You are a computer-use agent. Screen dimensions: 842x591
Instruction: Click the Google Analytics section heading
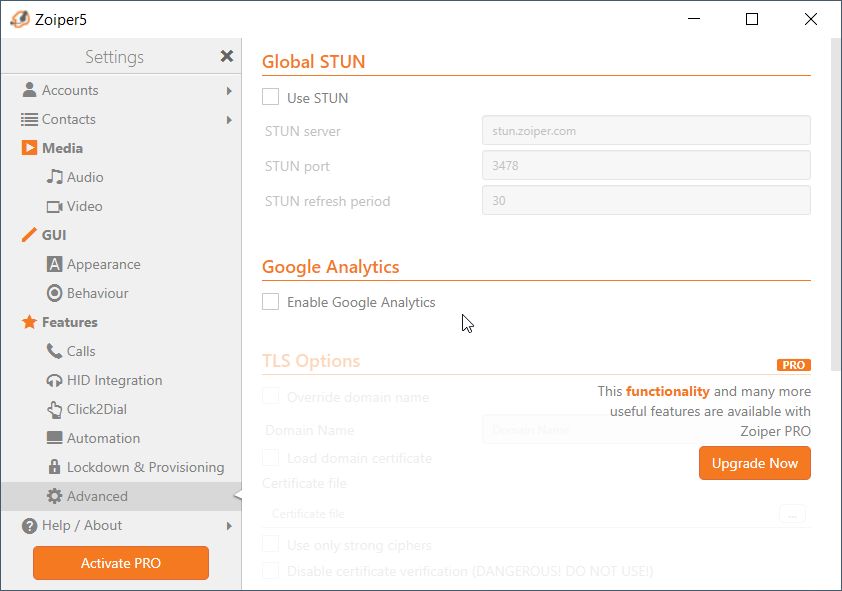331,267
